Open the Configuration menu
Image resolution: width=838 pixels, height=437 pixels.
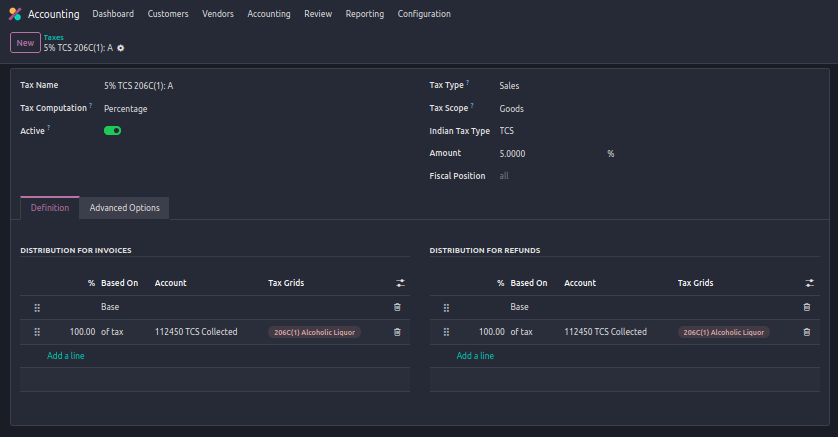coord(424,14)
